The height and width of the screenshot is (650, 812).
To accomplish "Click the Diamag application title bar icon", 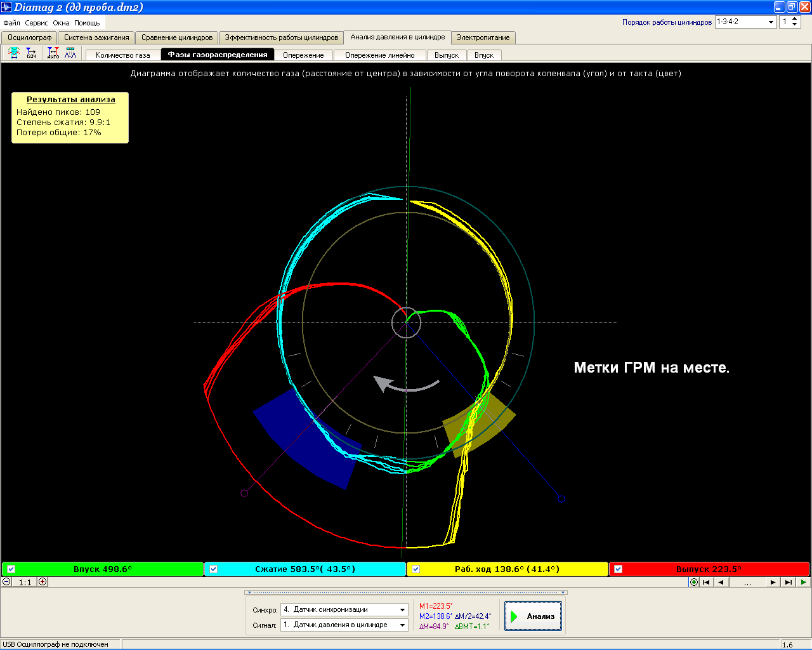I will point(6,7).
